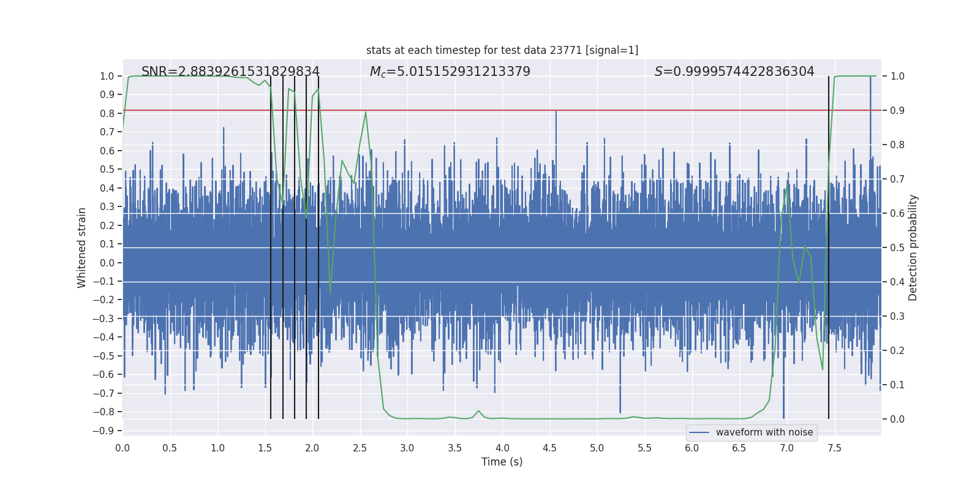980x490 pixels.
Task: Click the Whitened strain tick label −0.5
Action: click(104, 356)
